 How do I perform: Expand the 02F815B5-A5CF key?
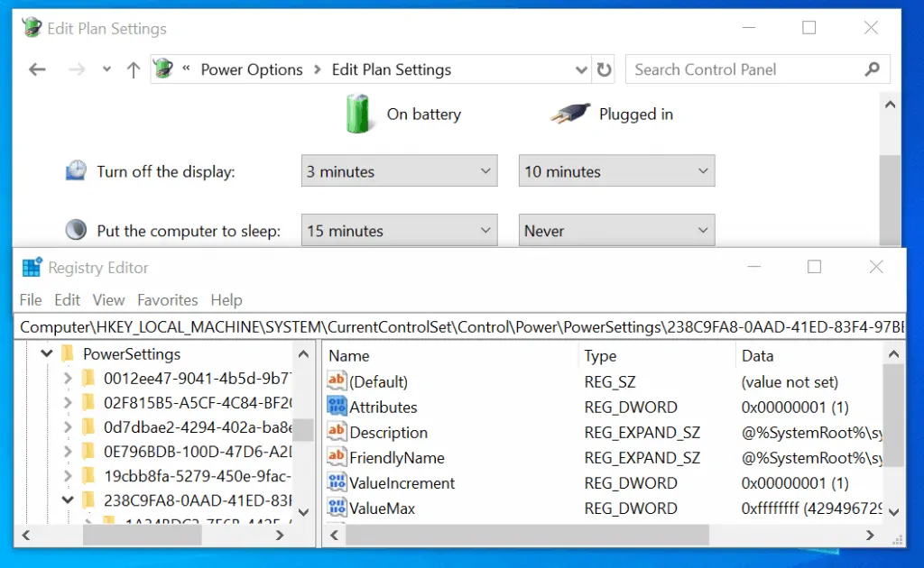point(67,403)
